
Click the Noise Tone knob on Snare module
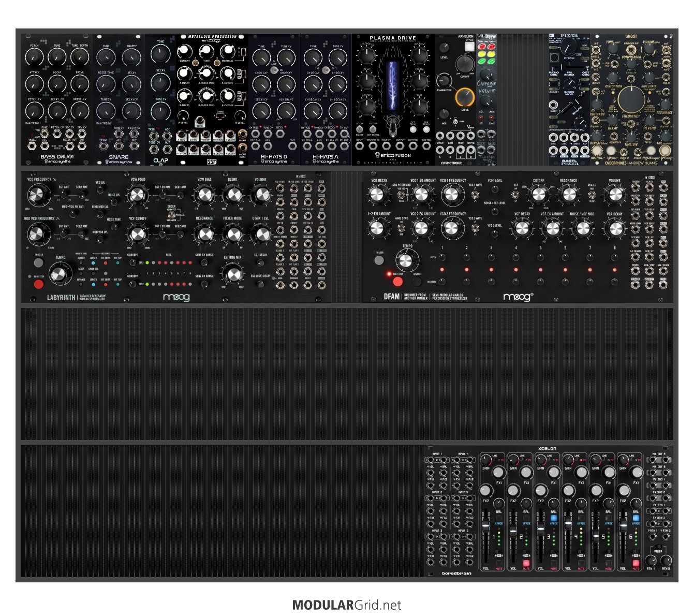106,83
